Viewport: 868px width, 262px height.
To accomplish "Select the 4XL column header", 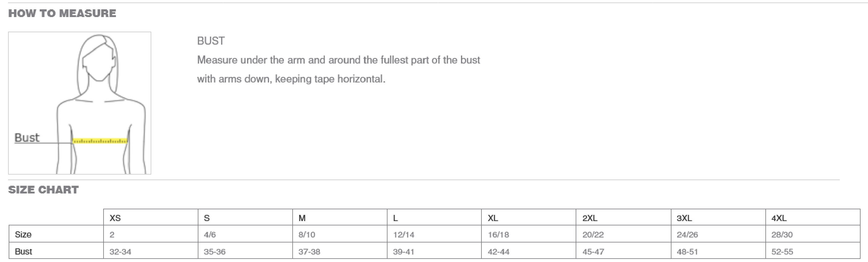I will pos(779,218).
